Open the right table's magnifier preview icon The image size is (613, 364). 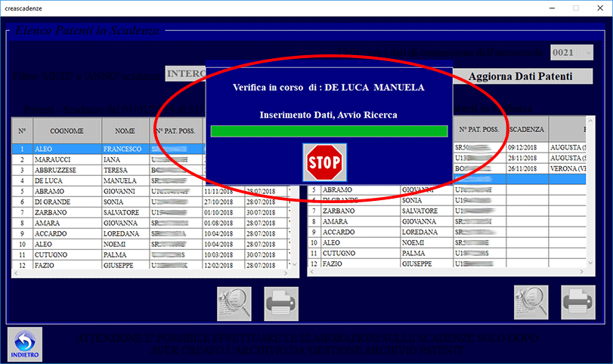(531, 302)
